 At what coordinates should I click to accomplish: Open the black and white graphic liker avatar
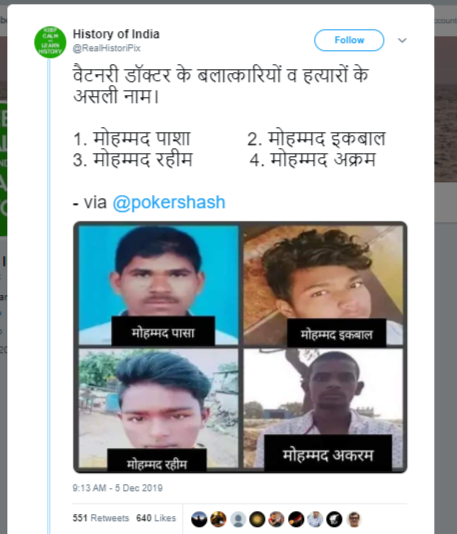tap(334, 519)
